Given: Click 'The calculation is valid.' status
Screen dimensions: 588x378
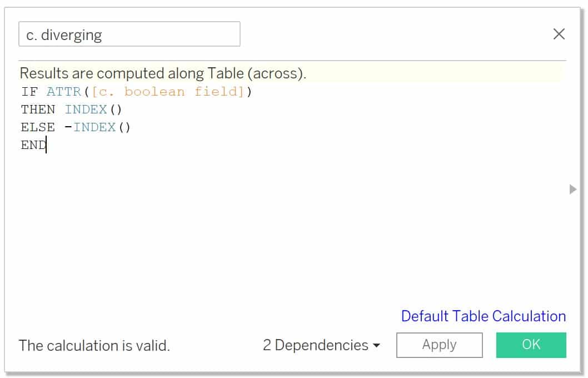Looking at the screenshot, I should 94,345.
